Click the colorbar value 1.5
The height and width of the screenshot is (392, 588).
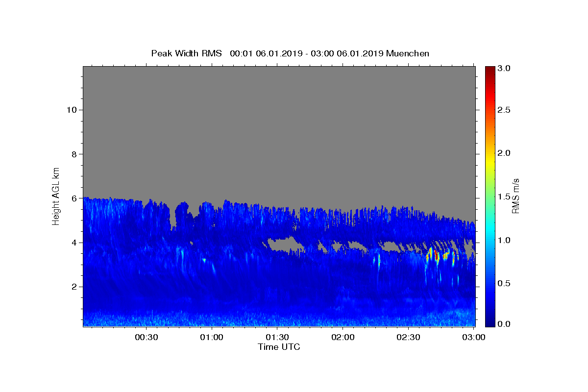pyautogui.click(x=505, y=196)
